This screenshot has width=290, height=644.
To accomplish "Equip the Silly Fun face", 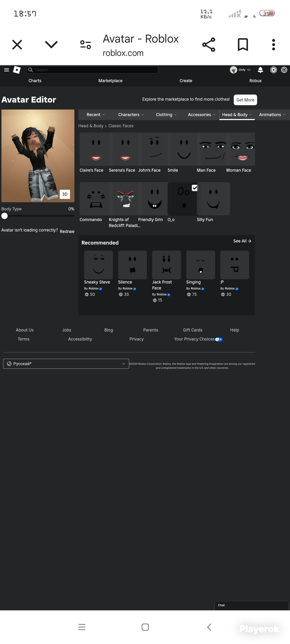I will (x=213, y=199).
